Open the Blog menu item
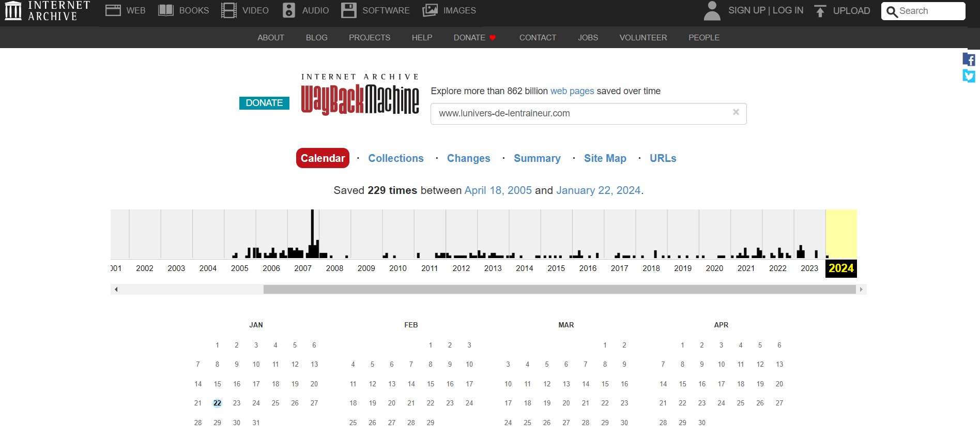Viewport: 980px width, 436px height. [x=317, y=38]
